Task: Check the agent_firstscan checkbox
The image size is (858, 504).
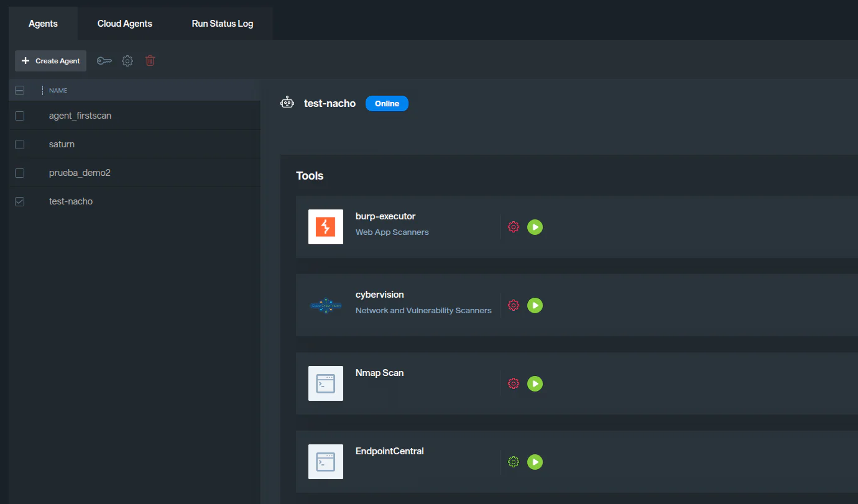Action: coord(20,116)
